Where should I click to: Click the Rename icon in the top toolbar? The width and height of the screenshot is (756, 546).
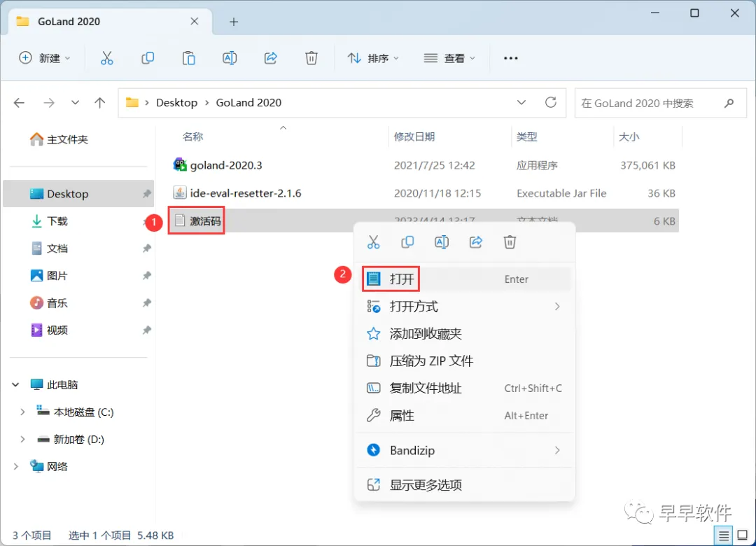[230, 58]
